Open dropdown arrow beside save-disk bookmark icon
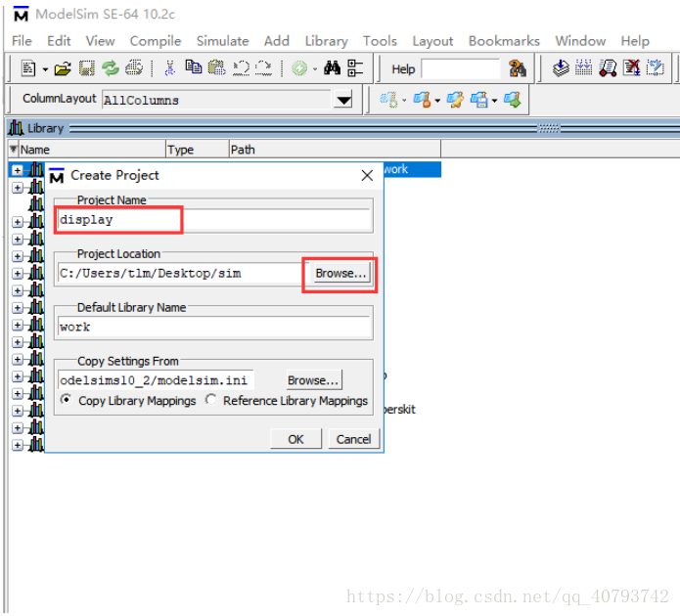Viewport: 680px width, 616px height. [x=494, y=101]
